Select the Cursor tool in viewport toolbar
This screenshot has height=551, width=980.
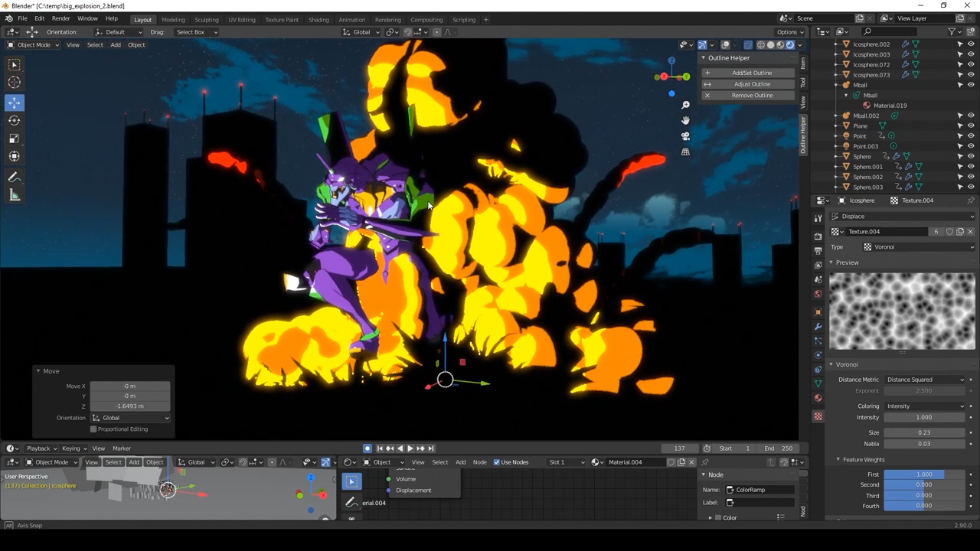coord(15,83)
